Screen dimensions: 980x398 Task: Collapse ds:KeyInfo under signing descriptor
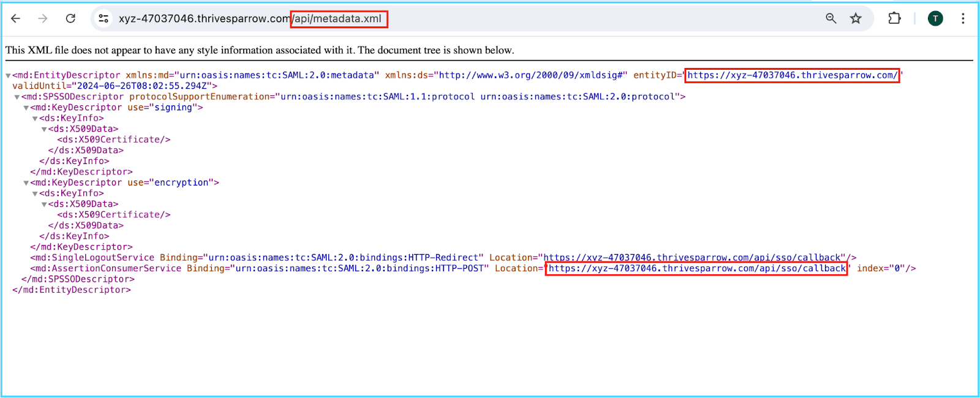(35, 119)
